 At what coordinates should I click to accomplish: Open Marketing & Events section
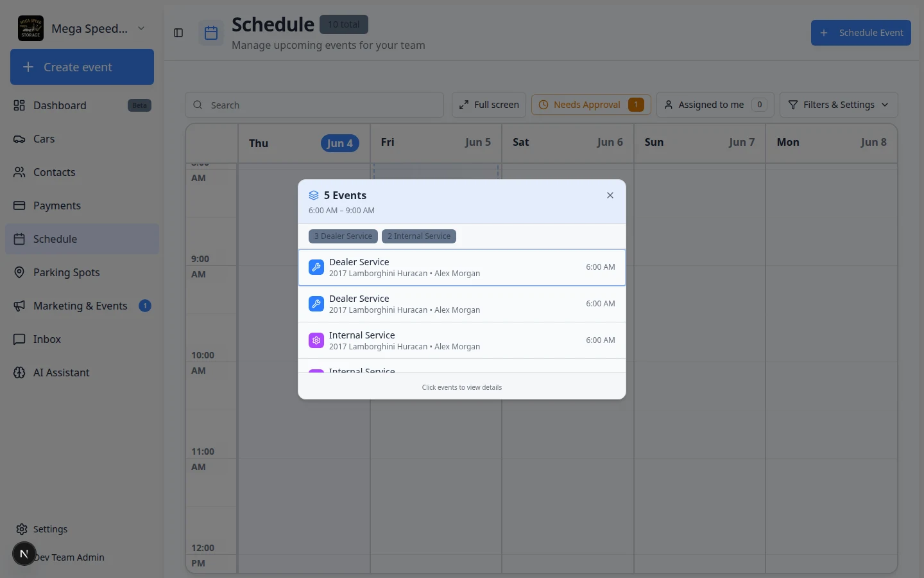[82, 306]
